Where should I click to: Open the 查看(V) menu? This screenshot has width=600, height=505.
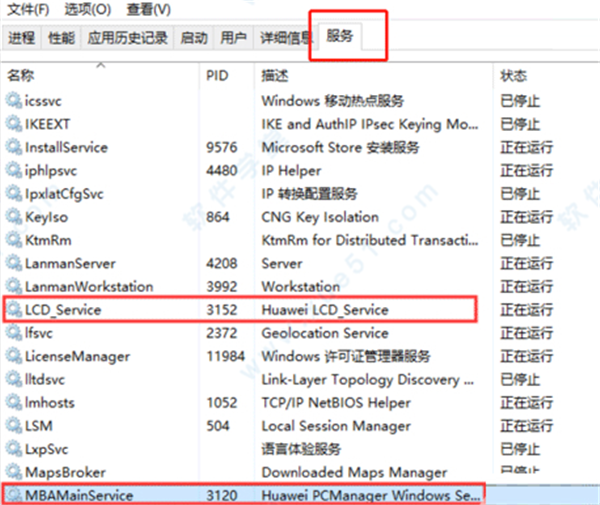click(149, 9)
